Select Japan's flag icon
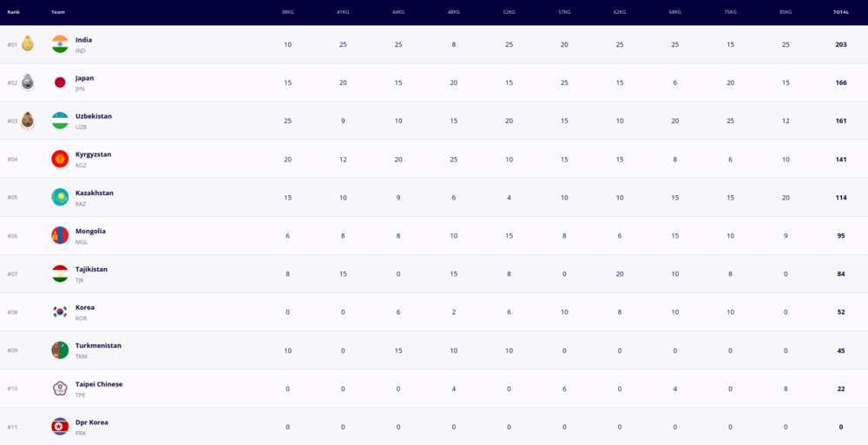 [x=60, y=82]
